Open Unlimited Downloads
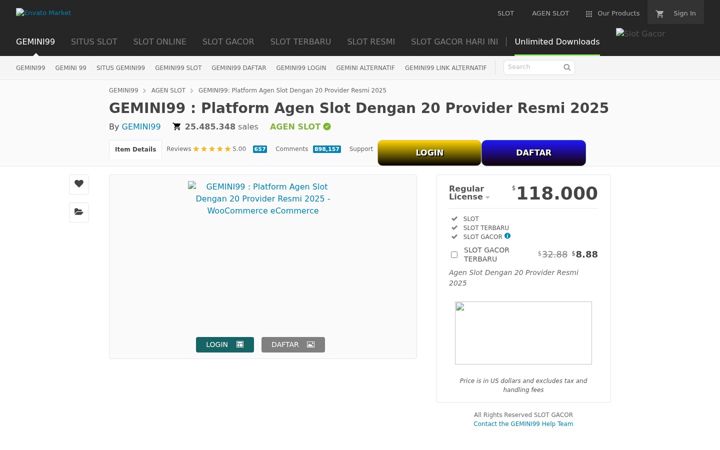720x450 pixels. coord(557,41)
